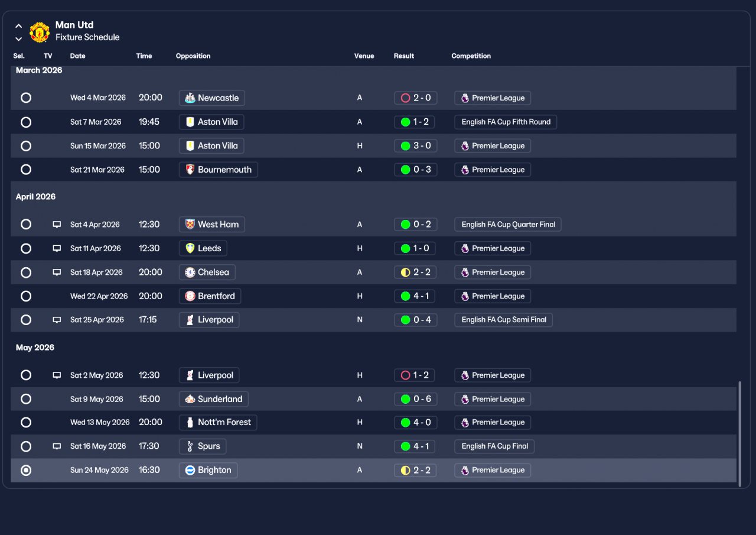Select the radio button for Spurs fixture
The height and width of the screenshot is (535, 756).
click(x=26, y=446)
